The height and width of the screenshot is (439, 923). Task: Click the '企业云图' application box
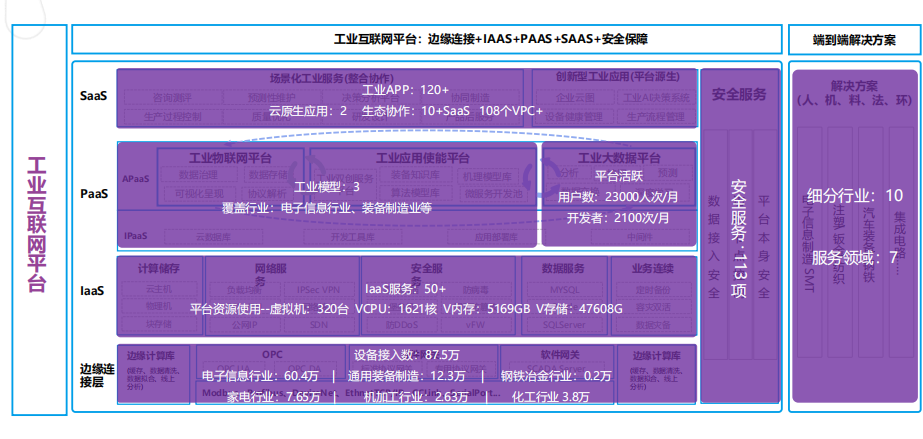pos(575,98)
